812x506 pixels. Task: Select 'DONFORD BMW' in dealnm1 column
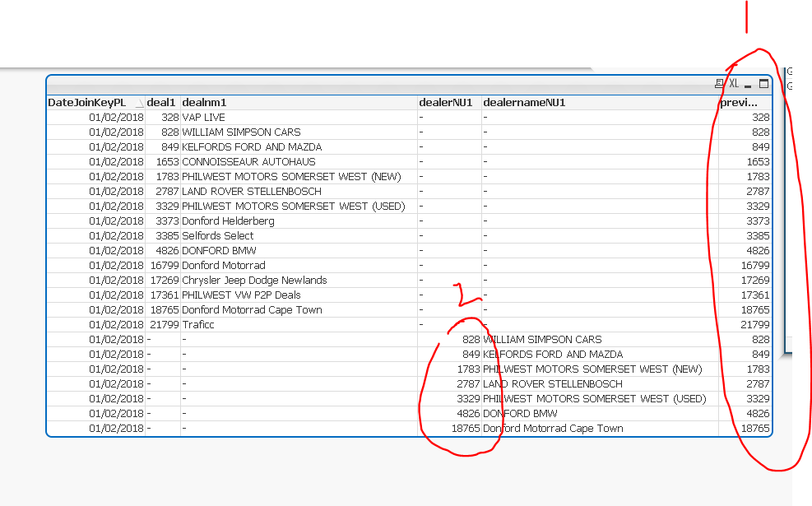point(219,251)
